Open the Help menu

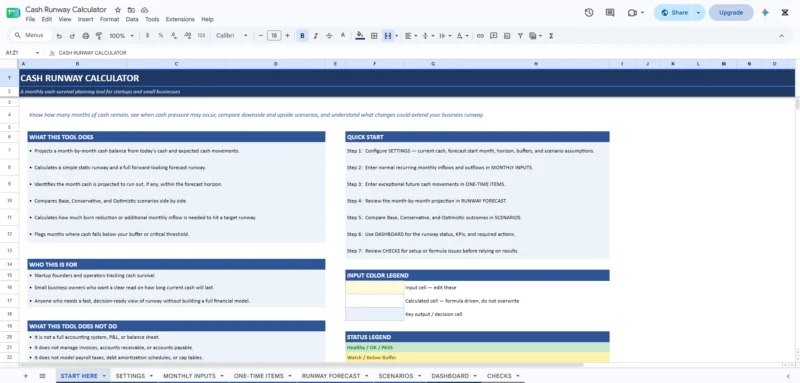207,19
